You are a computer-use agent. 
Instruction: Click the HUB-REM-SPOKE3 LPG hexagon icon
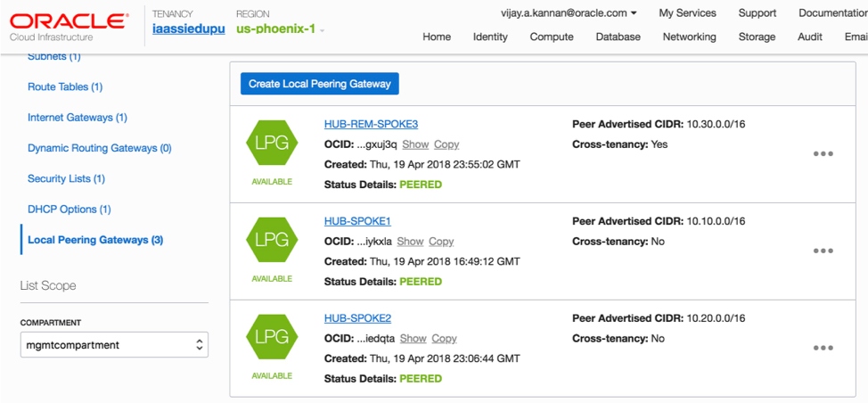(x=271, y=143)
